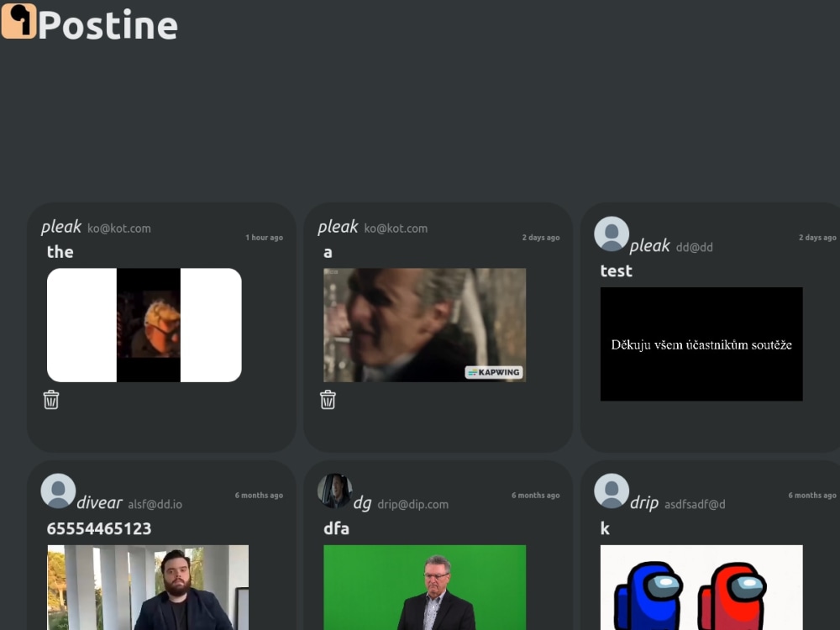Click the email dd@dd
Screen dimensions: 840x630
(x=695, y=247)
